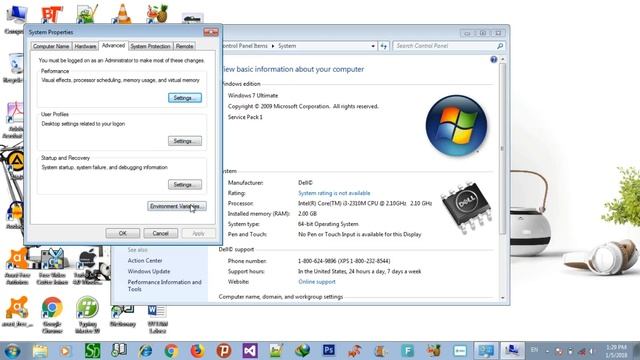Open the Avast Free Antivirus desktop shortcut
Image resolution: width=640 pixels, height=360 pixels.
tap(17, 266)
